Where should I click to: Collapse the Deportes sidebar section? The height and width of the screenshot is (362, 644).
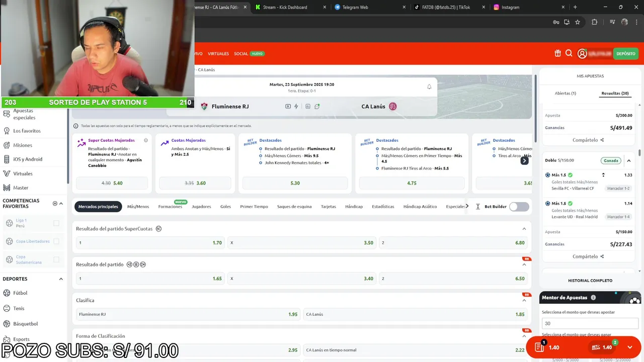[x=61, y=279]
